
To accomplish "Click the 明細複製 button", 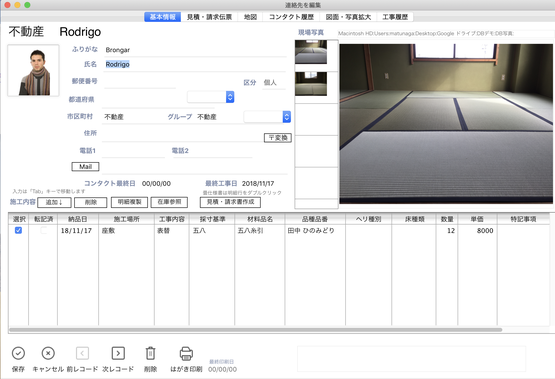I will click(129, 202).
